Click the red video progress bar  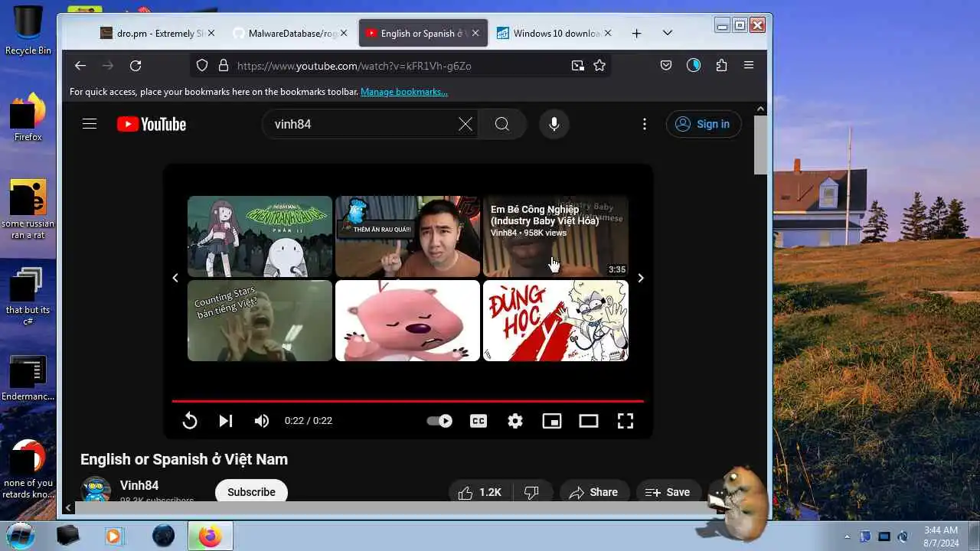407,401
